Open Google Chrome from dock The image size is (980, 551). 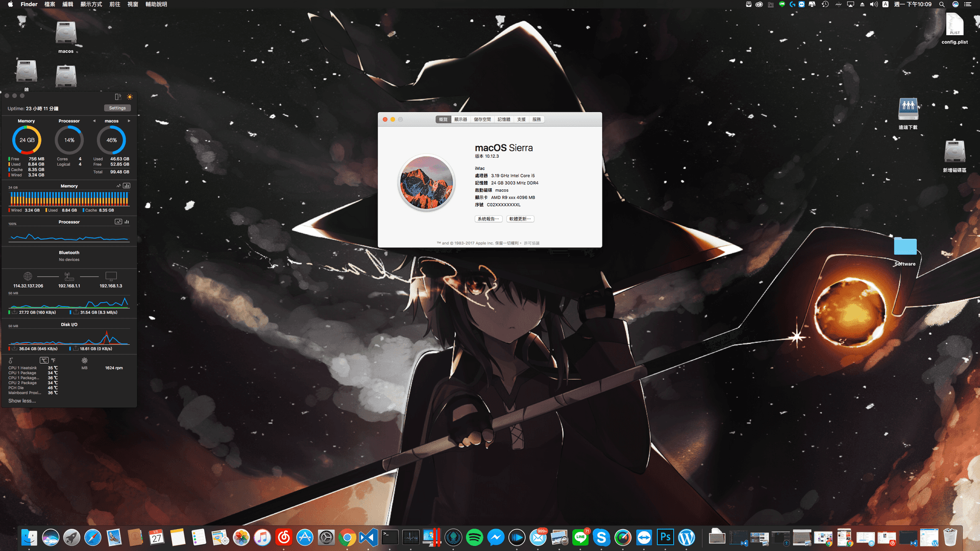347,537
